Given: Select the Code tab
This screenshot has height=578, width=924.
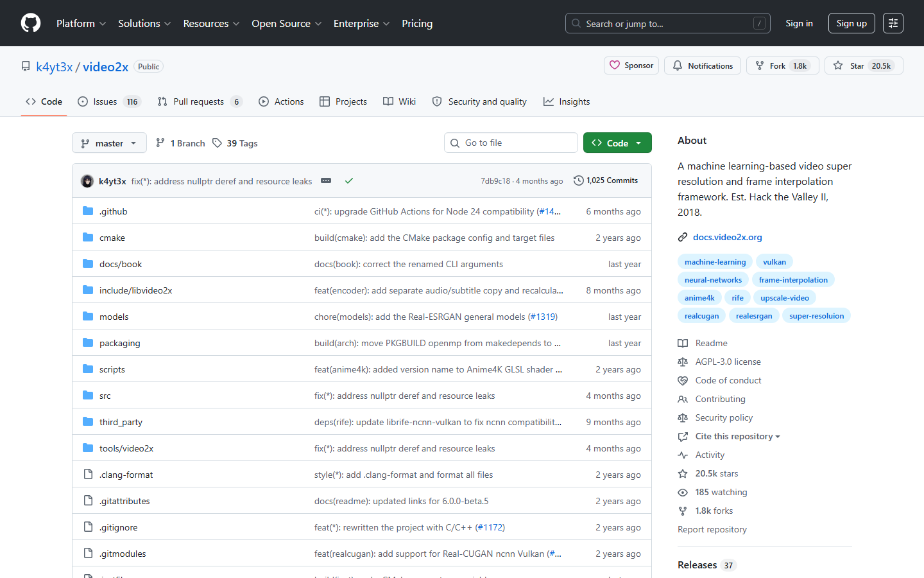Looking at the screenshot, I should [44, 101].
